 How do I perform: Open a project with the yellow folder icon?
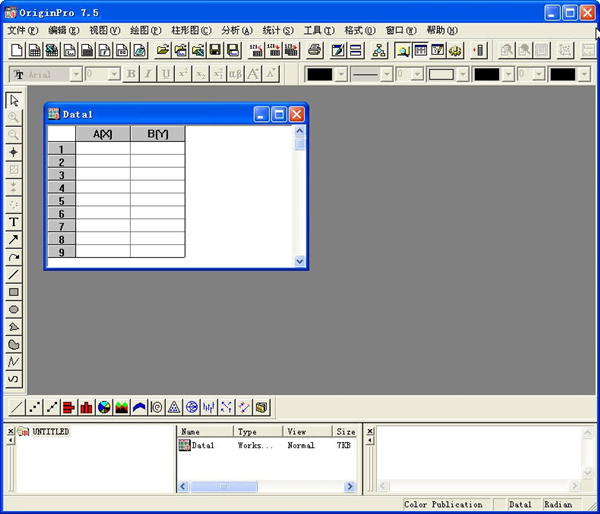click(x=163, y=50)
